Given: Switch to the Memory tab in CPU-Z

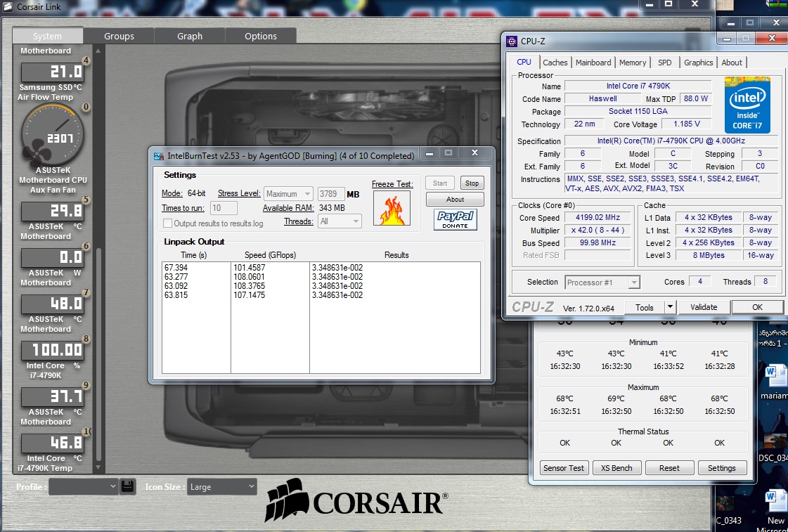Looking at the screenshot, I should [633, 63].
